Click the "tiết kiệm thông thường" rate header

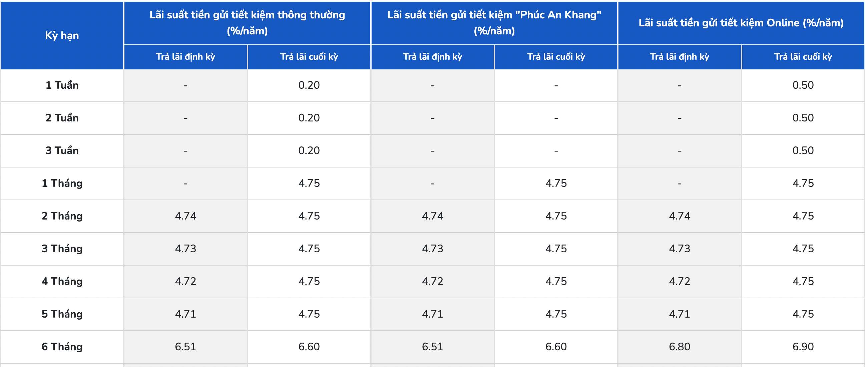coord(247,23)
